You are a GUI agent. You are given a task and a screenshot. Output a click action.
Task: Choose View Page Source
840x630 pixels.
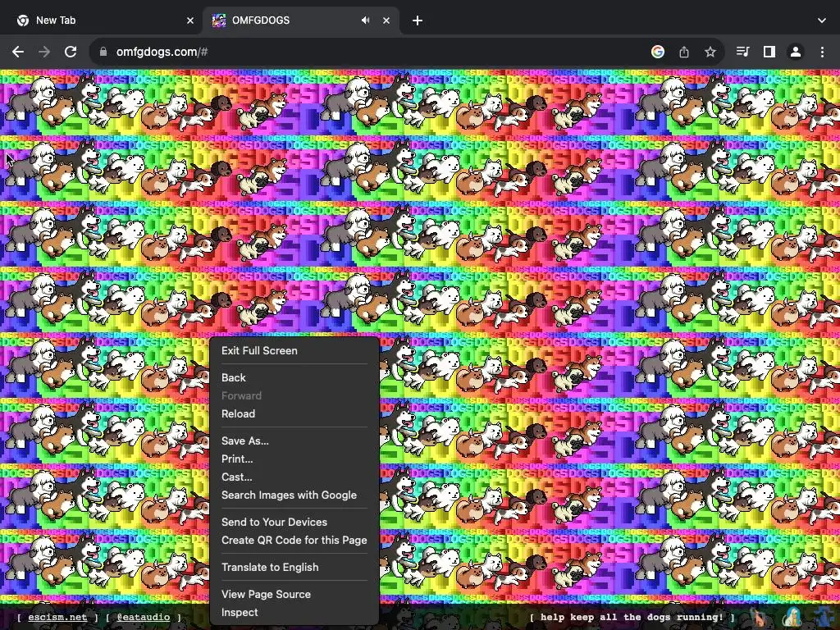294,594
